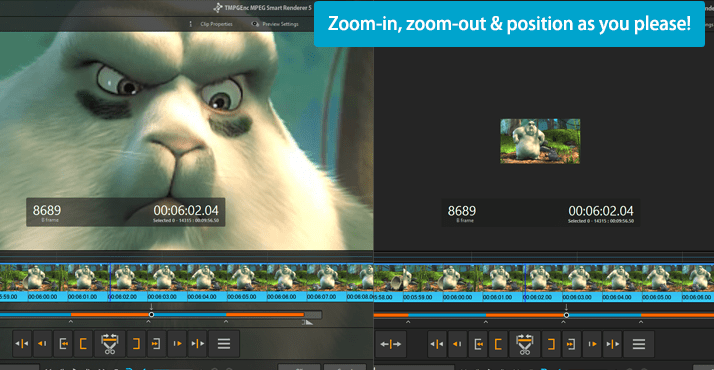This screenshot has height=370, width=714.
Task: Click the small zoomed-out bunny preview image
Action: click(x=540, y=141)
